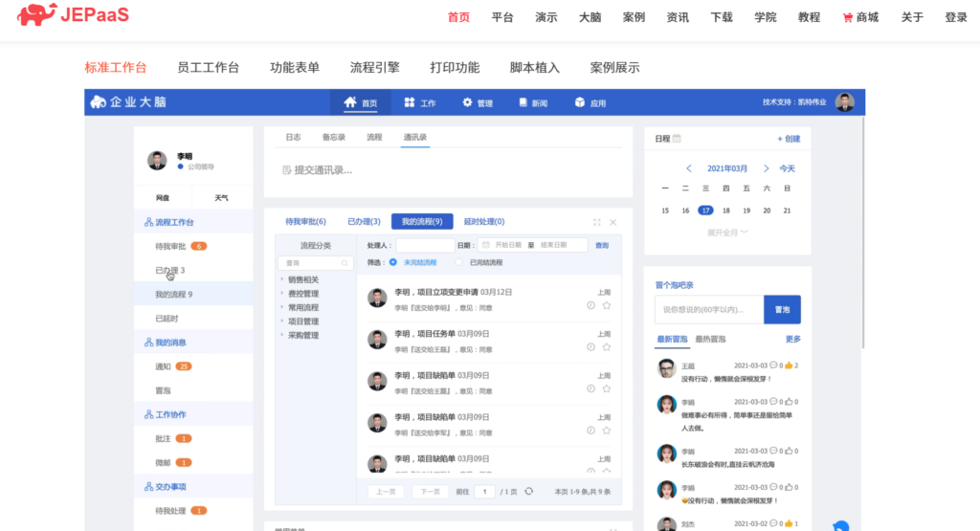Select the 已完结流程 radio option
This screenshot has width=980, height=531.
click(458, 262)
